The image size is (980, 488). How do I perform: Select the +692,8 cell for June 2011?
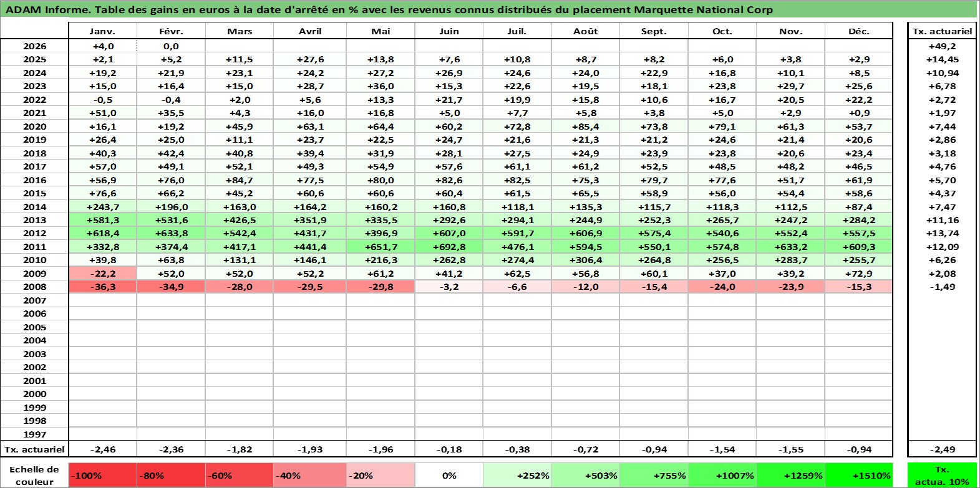449,247
